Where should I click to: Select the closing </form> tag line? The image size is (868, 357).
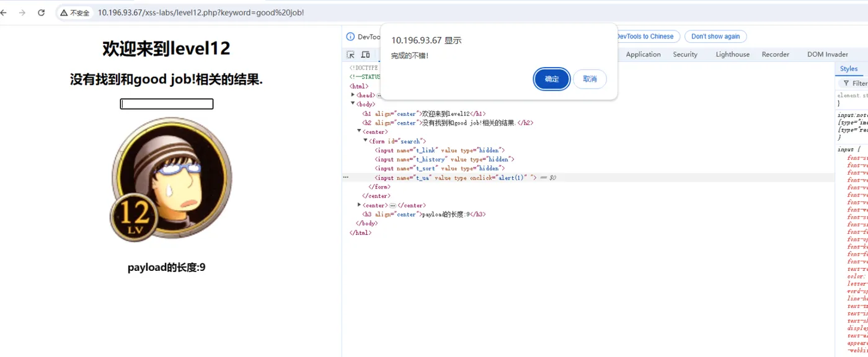[379, 187]
